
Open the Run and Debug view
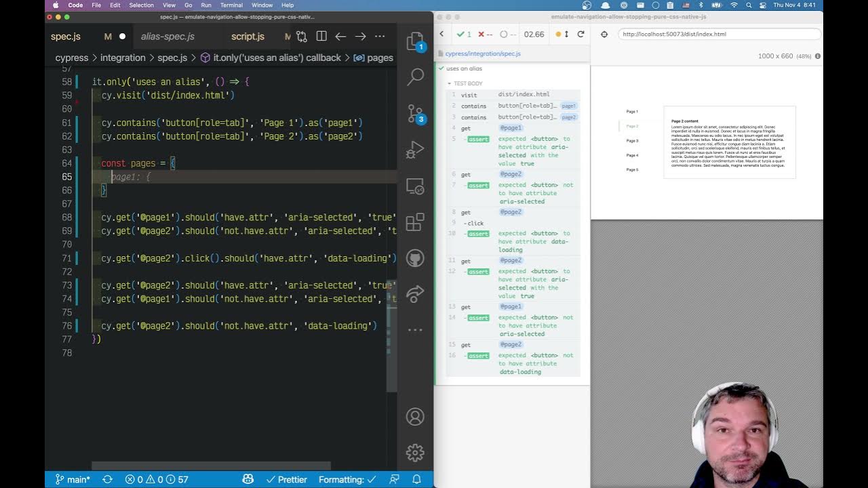415,150
